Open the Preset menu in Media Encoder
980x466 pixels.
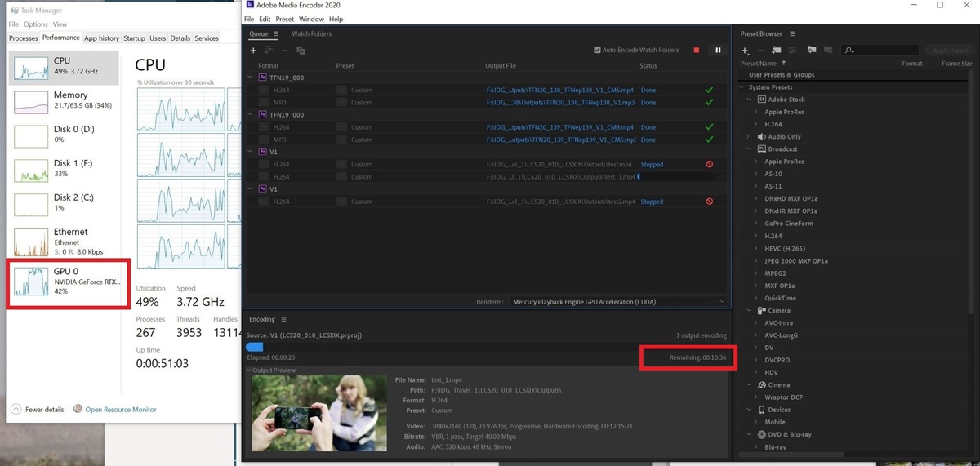284,19
